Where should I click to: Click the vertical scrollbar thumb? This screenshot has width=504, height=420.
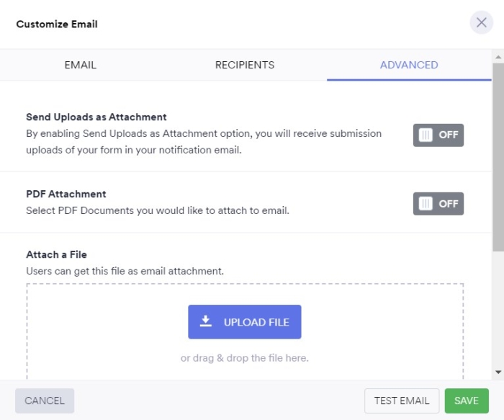coord(498,155)
